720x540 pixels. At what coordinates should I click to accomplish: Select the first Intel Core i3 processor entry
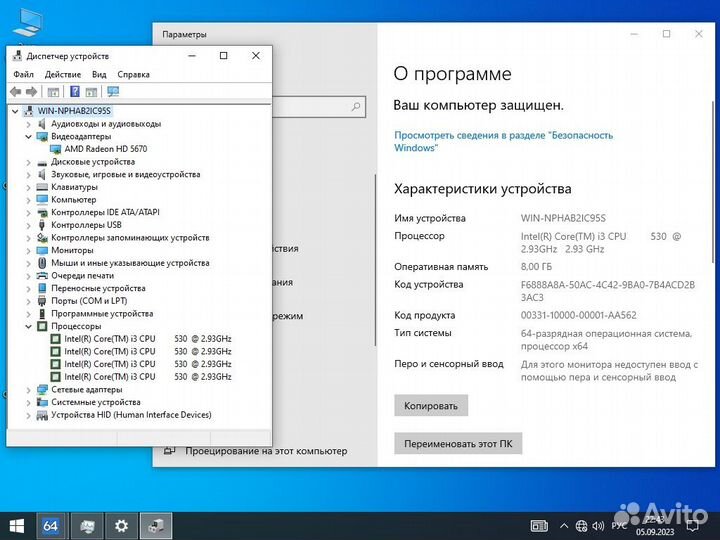tap(147, 339)
